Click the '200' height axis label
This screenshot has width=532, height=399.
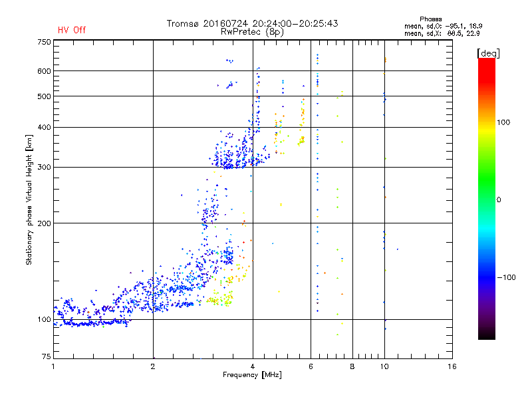click(44, 223)
